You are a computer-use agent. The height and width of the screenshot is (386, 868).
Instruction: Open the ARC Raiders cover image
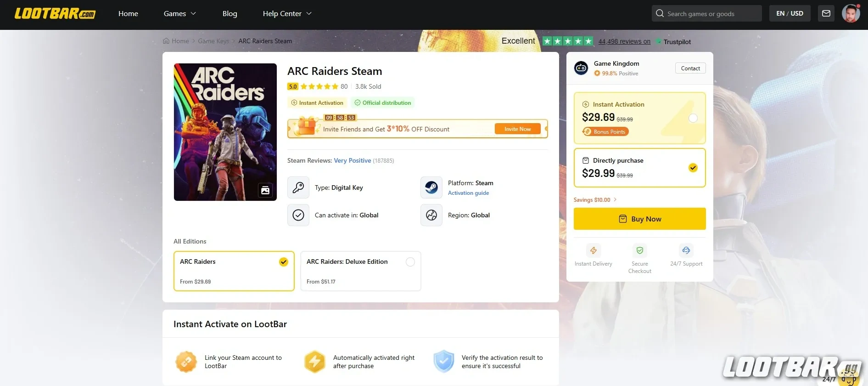[225, 132]
